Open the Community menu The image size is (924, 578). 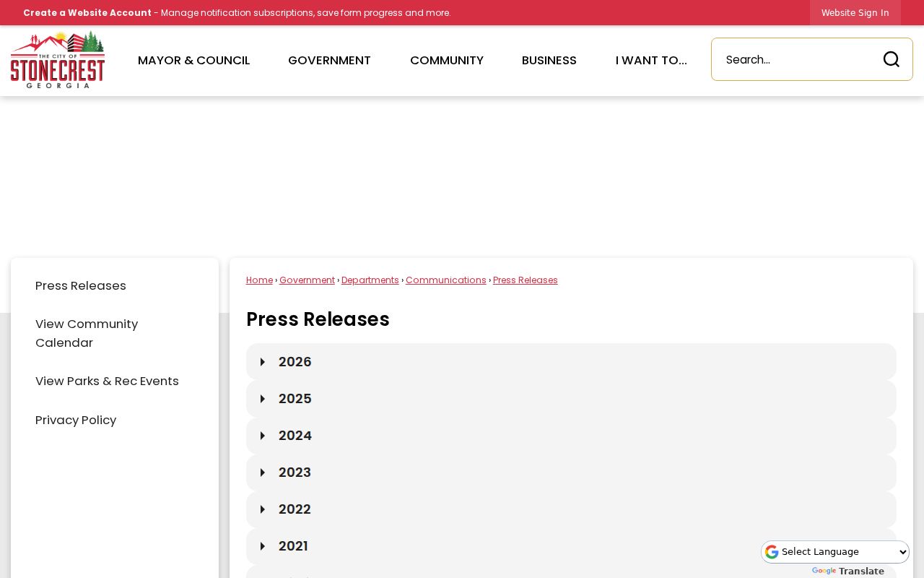click(447, 60)
